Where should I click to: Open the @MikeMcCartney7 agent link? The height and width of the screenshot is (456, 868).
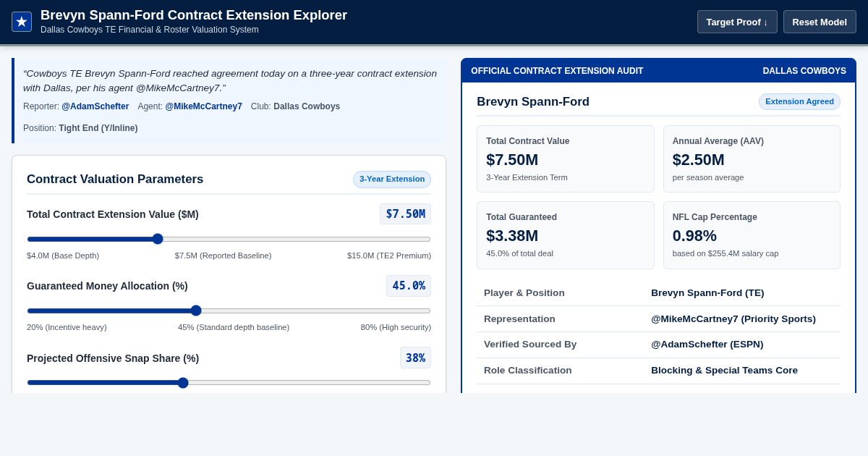tap(203, 106)
